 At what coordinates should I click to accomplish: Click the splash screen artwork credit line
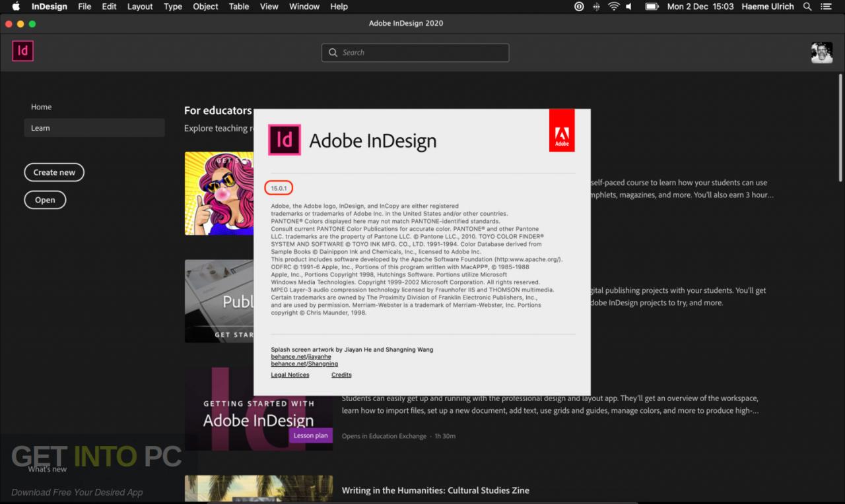[352, 350]
